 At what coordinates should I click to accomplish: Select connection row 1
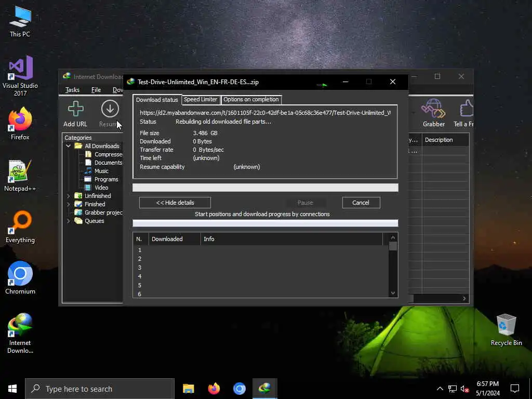click(261, 250)
